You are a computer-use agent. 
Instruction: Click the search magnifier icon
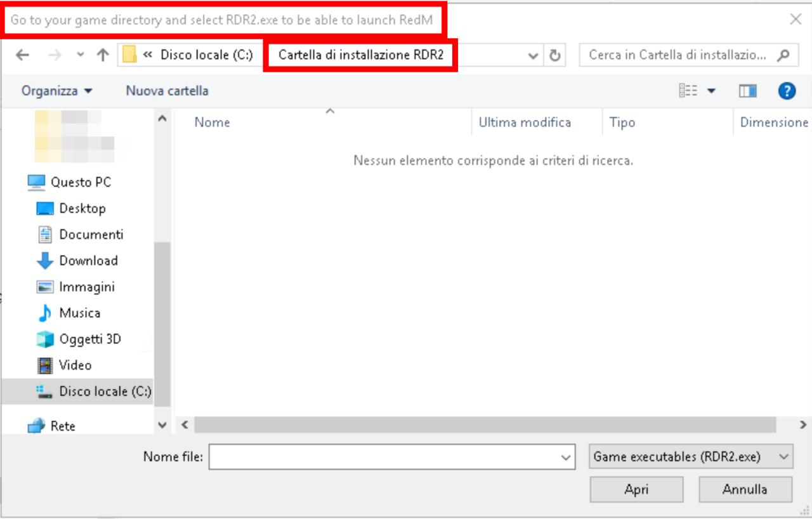click(x=784, y=55)
